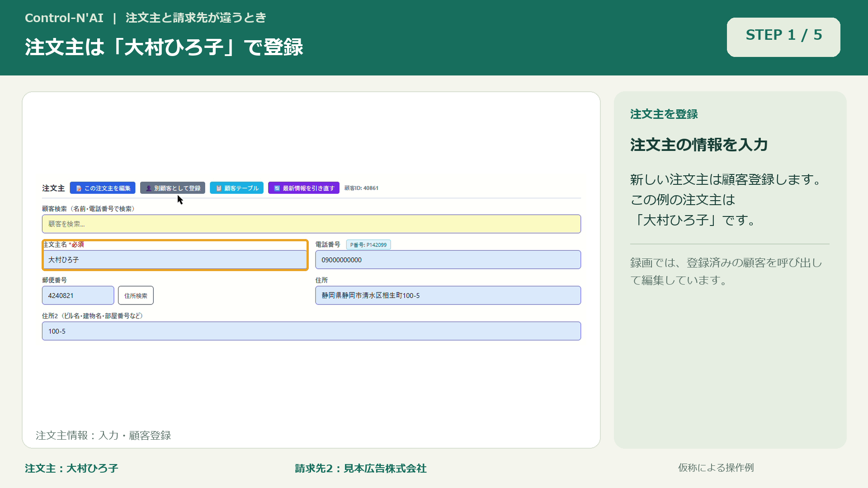868x488 pixels.
Task: Click the 注文主を登録 sidebar heading
Action: (x=664, y=114)
